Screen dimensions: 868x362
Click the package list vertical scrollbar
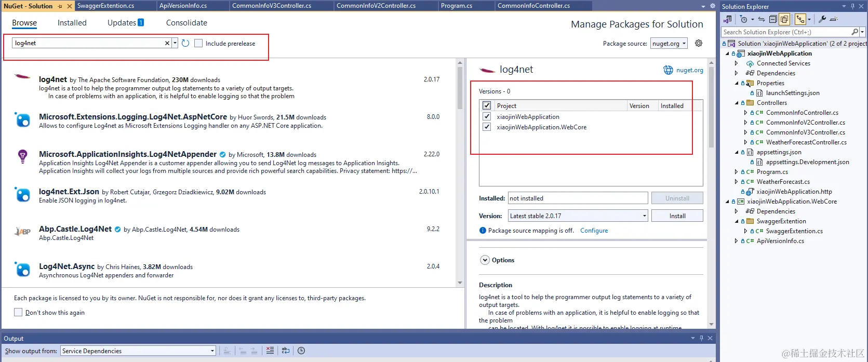[x=460, y=88]
